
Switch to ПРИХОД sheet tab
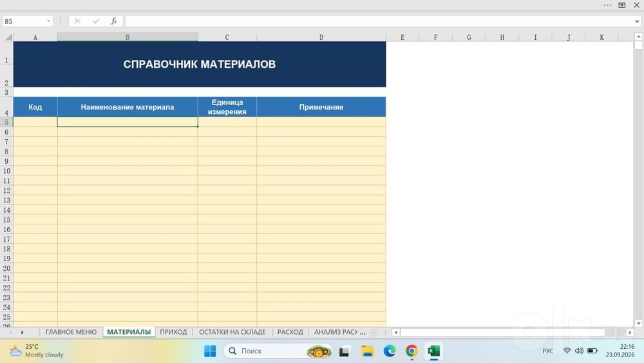click(173, 332)
